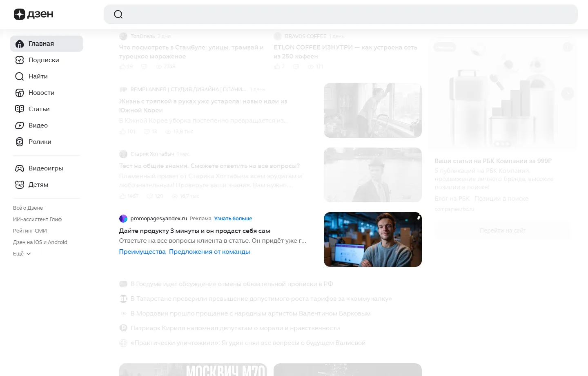This screenshot has width=588, height=376.
Task: Click the Перейти на сайт button
Action: pyautogui.click(x=503, y=231)
